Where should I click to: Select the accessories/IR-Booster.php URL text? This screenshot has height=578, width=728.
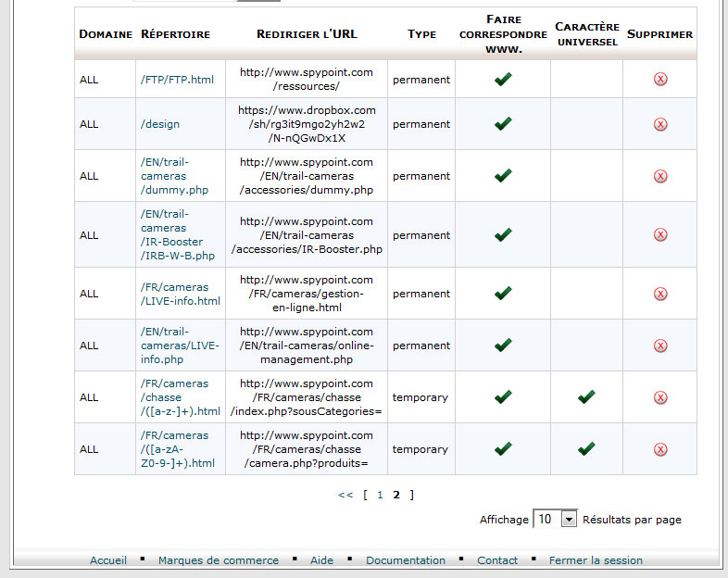coord(307,235)
